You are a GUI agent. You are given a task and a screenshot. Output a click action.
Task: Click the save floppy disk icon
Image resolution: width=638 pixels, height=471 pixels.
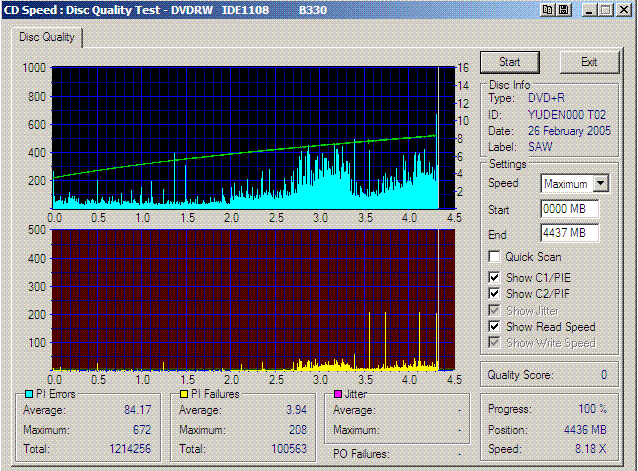(x=564, y=10)
